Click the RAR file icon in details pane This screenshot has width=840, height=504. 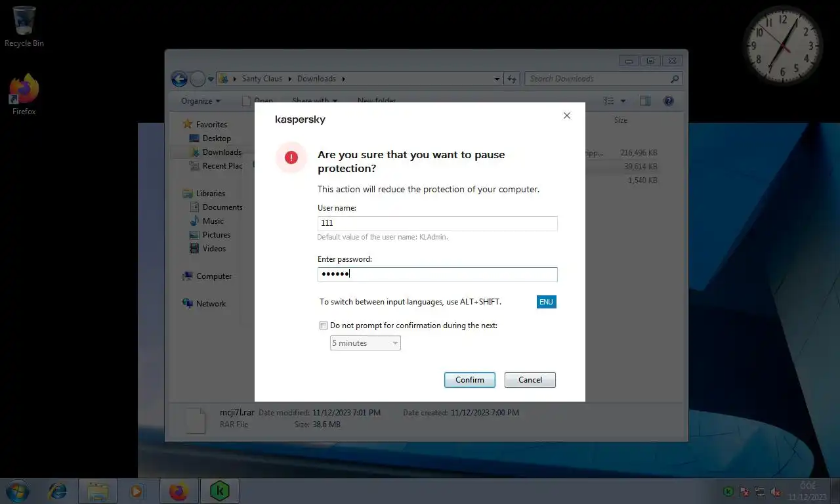[196, 420]
